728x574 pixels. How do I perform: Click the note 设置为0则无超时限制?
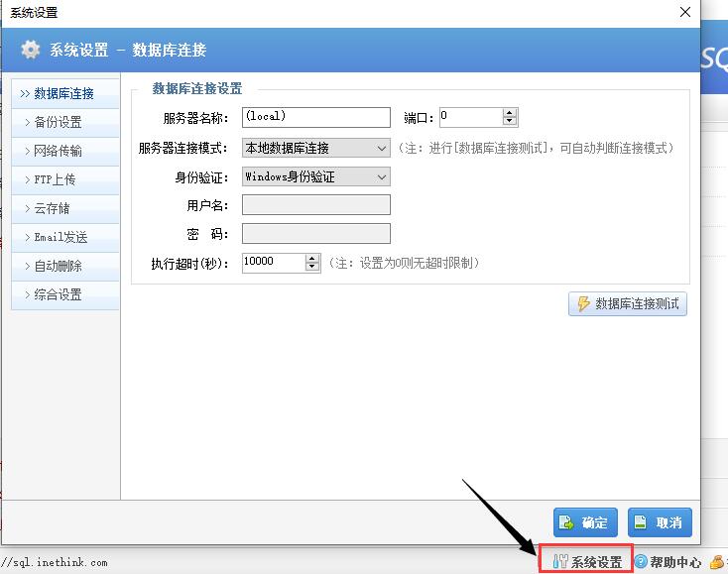(404, 263)
